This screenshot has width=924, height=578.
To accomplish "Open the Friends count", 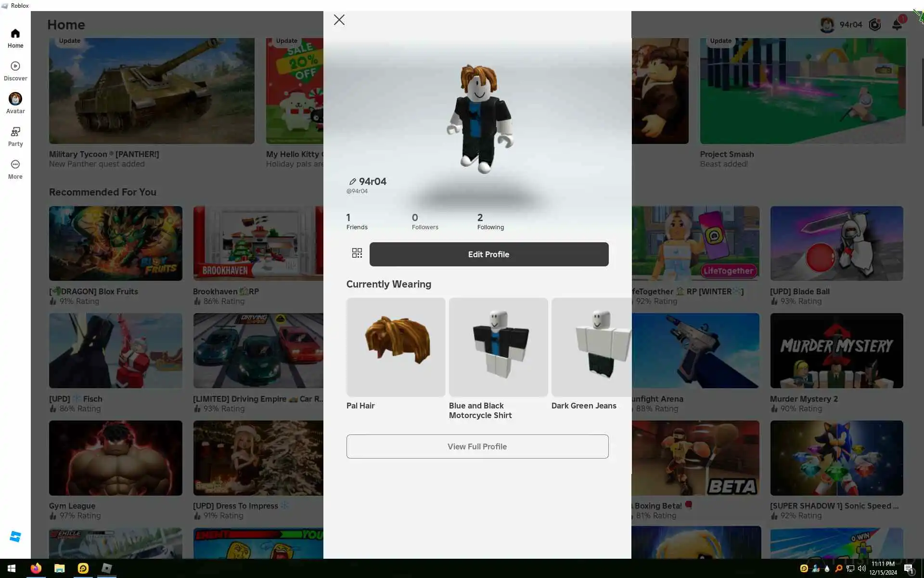I will 357,222.
